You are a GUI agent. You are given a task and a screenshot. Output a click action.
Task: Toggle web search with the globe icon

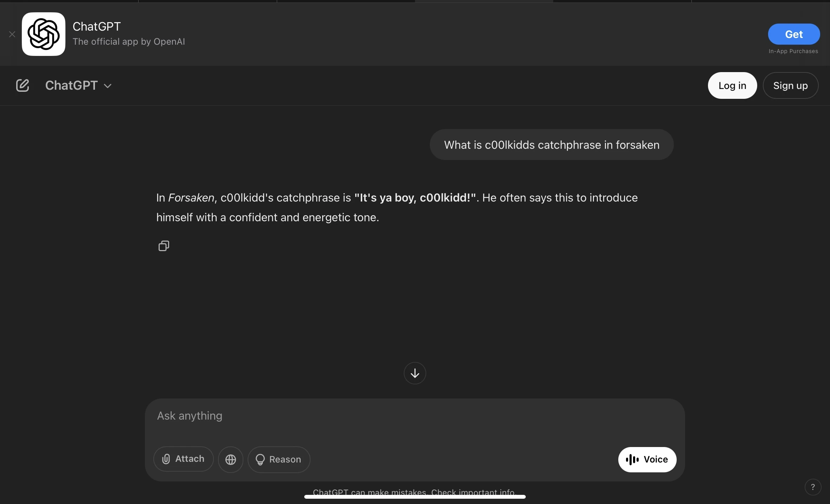(x=231, y=459)
